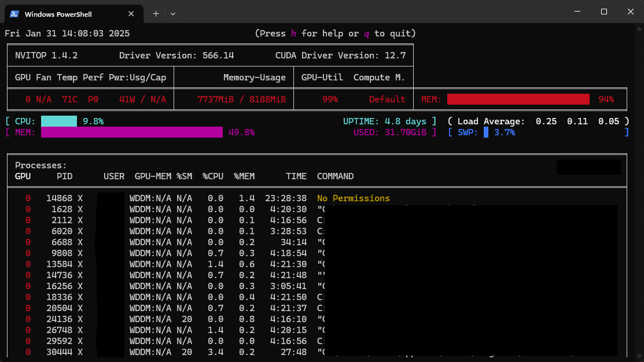The image size is (644, 362).
Task: Click the PowerShell icon in the tab
Action: (14, 13)
